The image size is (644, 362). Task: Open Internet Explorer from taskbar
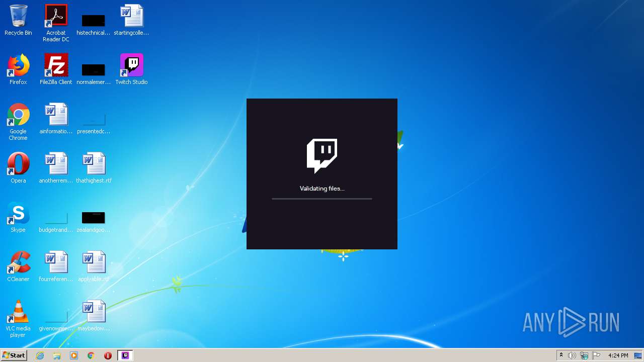(x=40, y=355)
